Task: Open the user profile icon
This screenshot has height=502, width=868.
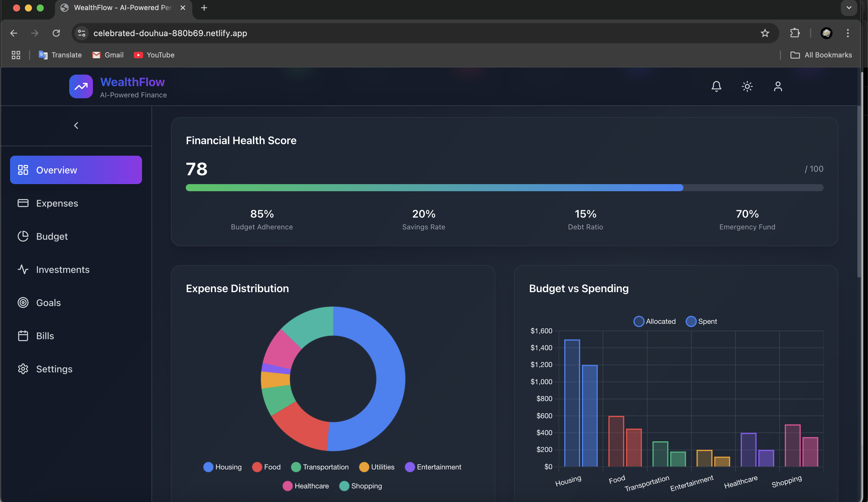Action: 778,86
